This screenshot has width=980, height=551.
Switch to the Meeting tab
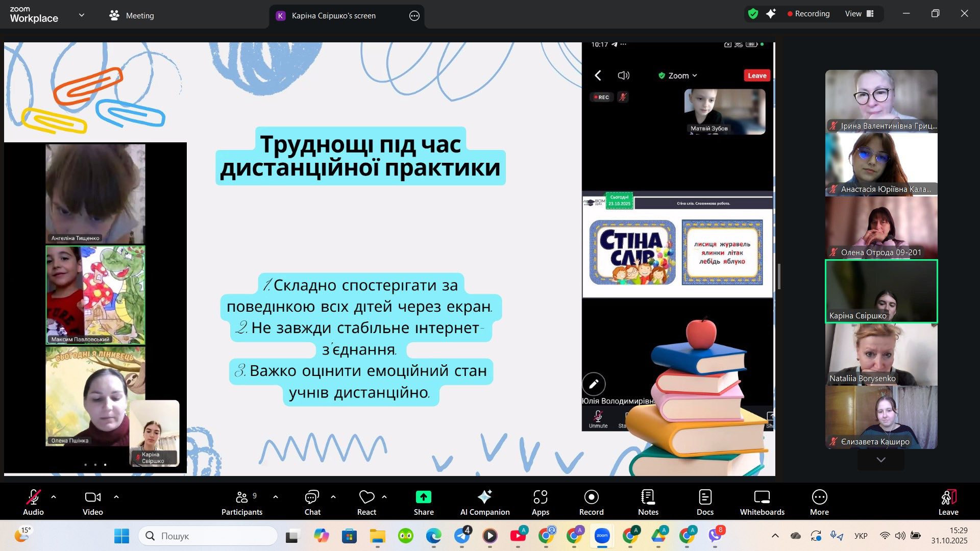point(131,15)
